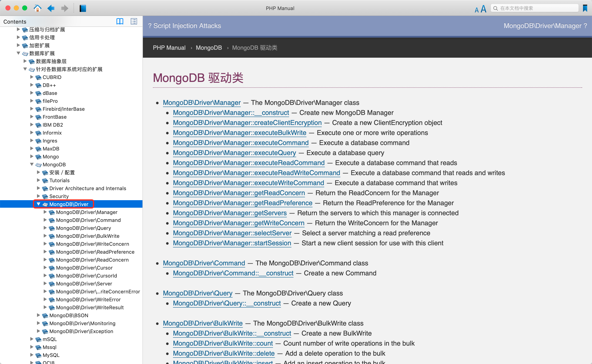This screenshot has width=592, height=364.
Task: Select Tutorials in the contents tree
Action: (59, 180)
